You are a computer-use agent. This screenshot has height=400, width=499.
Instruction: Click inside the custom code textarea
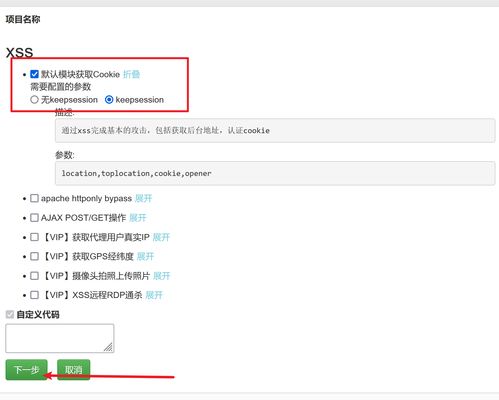click(60, 338)
